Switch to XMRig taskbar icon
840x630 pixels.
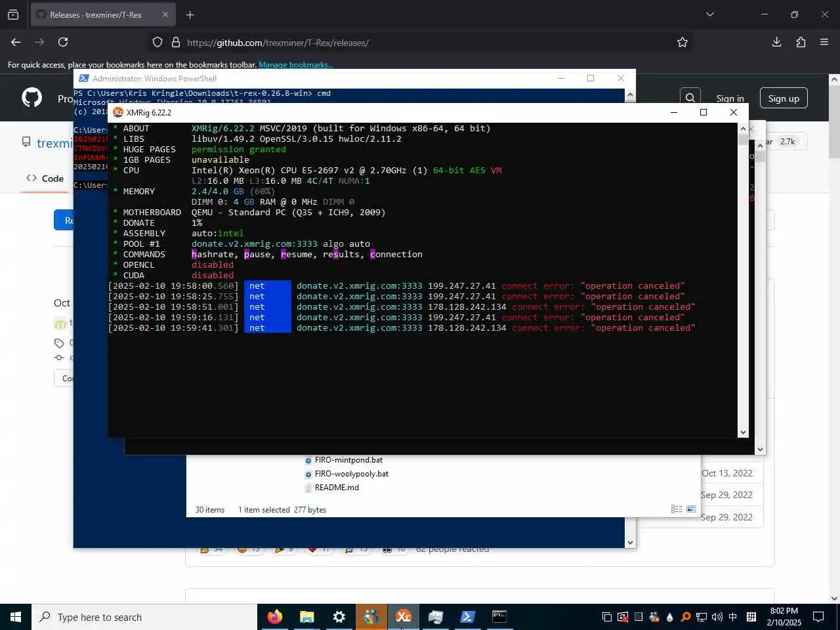pos(403,617)
